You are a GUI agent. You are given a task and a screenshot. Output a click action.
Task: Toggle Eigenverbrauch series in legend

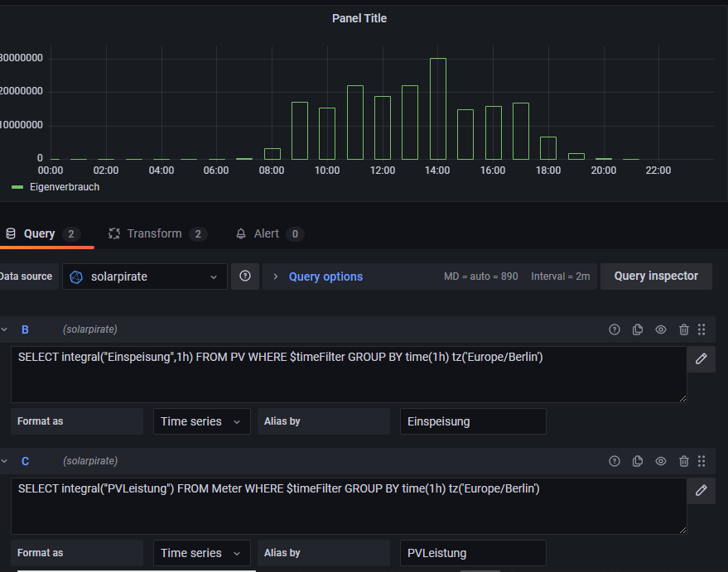click(x=64, y=187)
